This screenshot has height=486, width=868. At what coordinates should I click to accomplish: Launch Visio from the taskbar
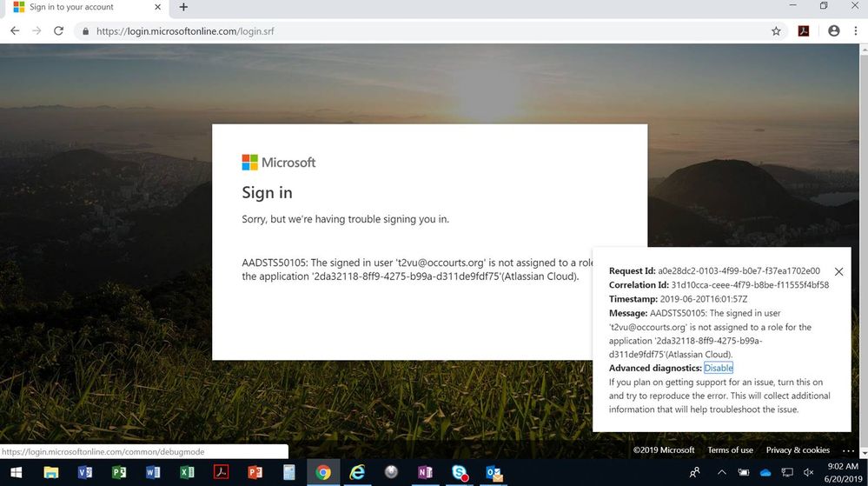pyautogui.click(x=84, y=472)
